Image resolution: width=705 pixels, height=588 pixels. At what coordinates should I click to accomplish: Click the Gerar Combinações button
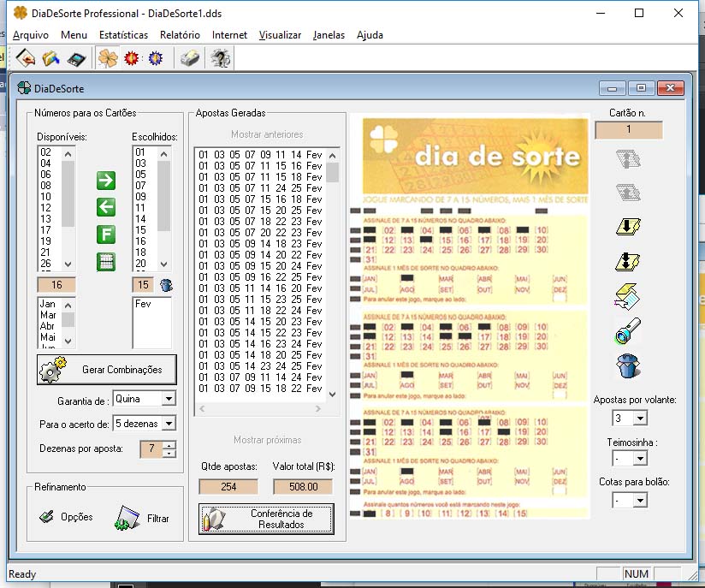click(x=107, y=370)
